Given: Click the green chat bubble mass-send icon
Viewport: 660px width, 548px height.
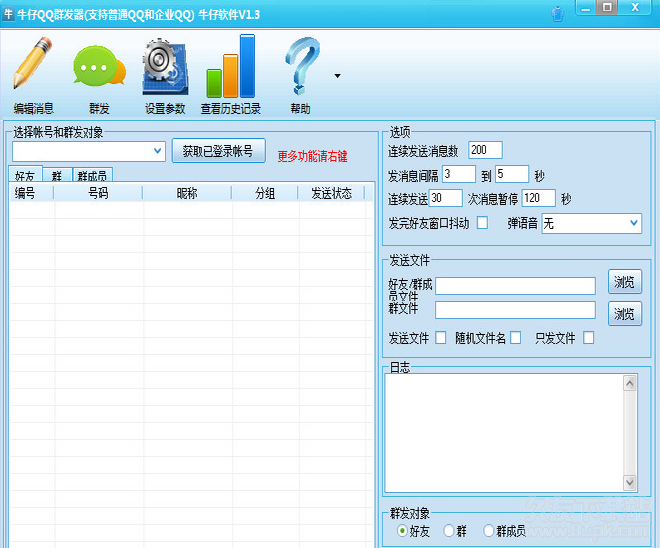Looking at the screenshot, I should [99, 66].
